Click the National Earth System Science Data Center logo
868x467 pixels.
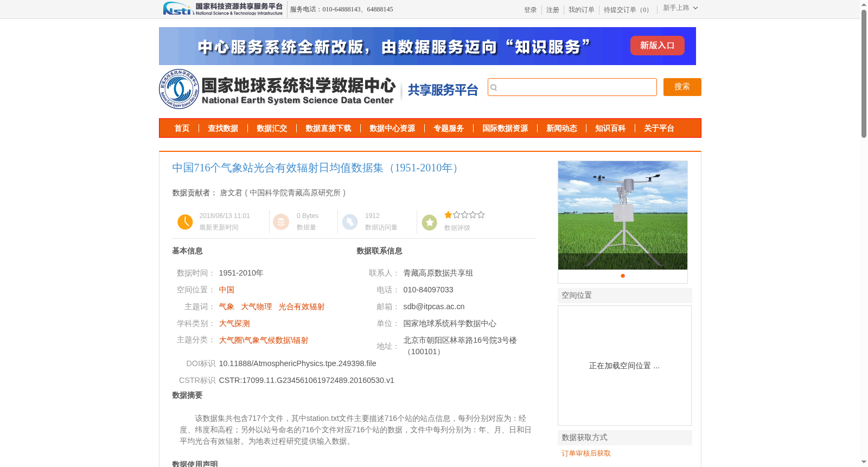(x=278, y=89)
